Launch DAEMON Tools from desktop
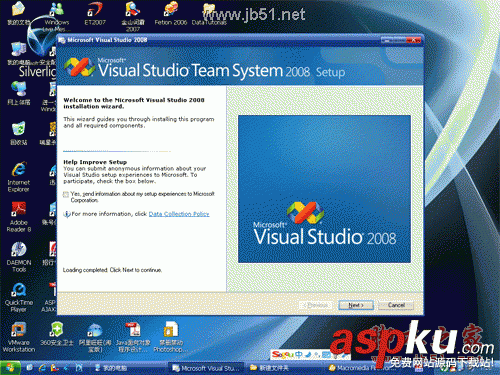500x375 pixels. 19,257
